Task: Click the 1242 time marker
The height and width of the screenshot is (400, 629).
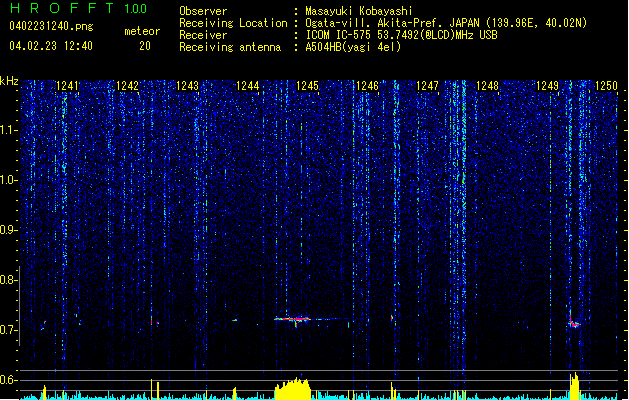Action: click(127, 86)
